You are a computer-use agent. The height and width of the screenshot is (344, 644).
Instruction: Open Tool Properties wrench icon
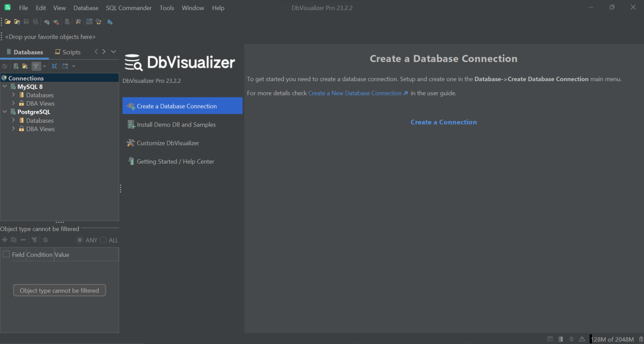point(78,22)
